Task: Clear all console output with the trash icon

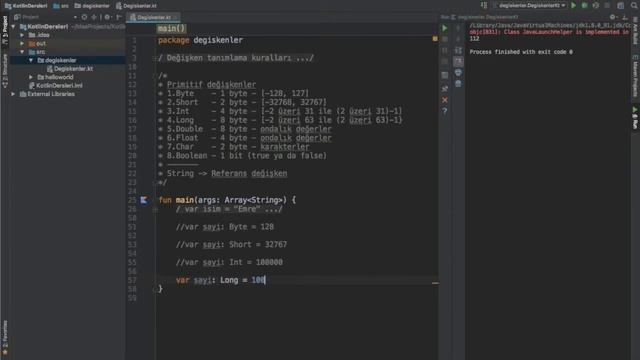Action: [x=458, y=84]
